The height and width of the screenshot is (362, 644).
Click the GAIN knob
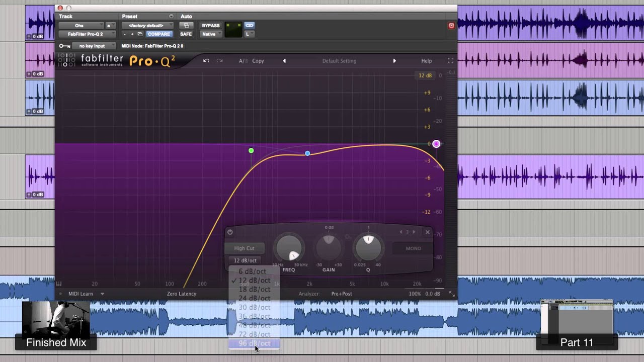pos(329,247)
